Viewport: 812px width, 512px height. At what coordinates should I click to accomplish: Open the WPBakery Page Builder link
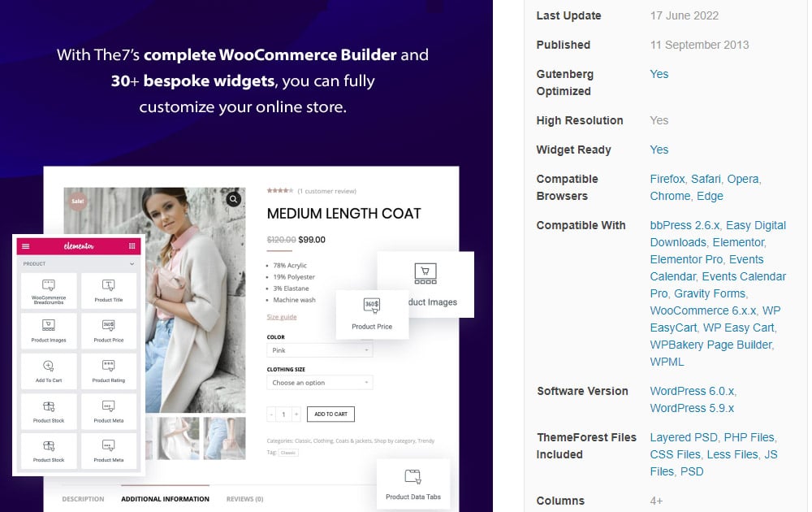point(711,345)
